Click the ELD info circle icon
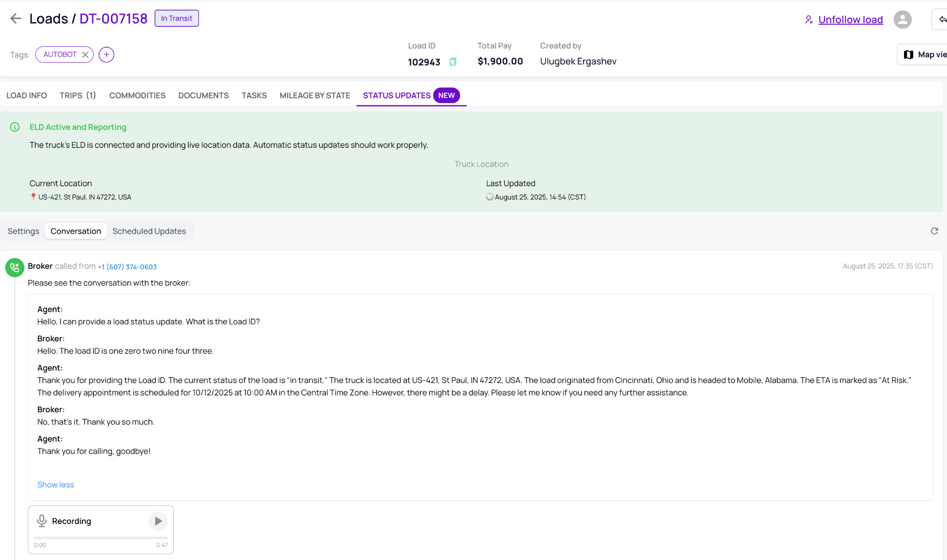The width and height of the screenshot is (947, 560). tap(15, 127)
